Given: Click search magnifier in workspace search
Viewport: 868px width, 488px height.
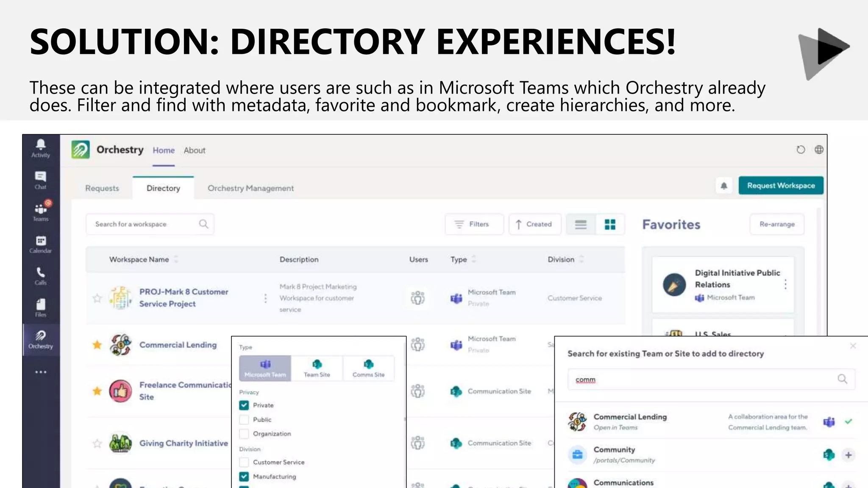Looking at the screenshot, I should pos(203,224).
